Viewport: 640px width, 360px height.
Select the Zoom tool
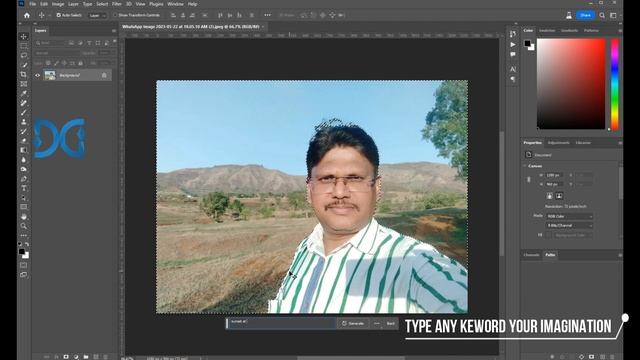24,226
